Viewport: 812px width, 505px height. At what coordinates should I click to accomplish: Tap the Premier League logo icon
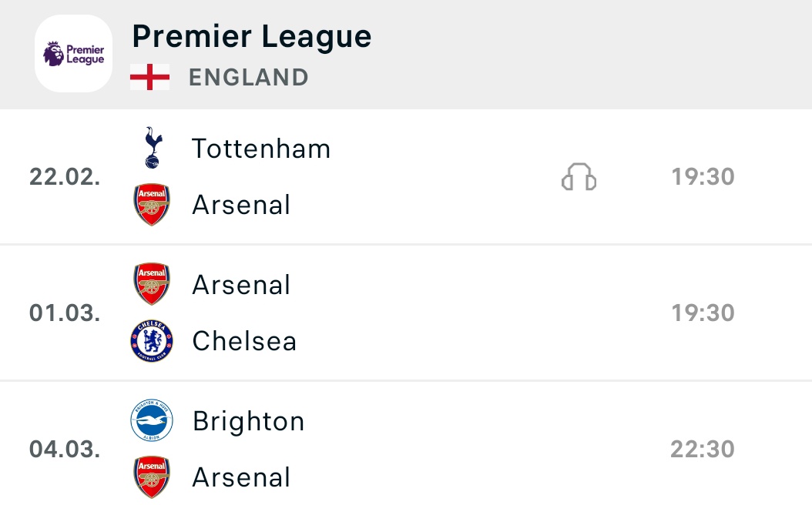tap(74, 54)
